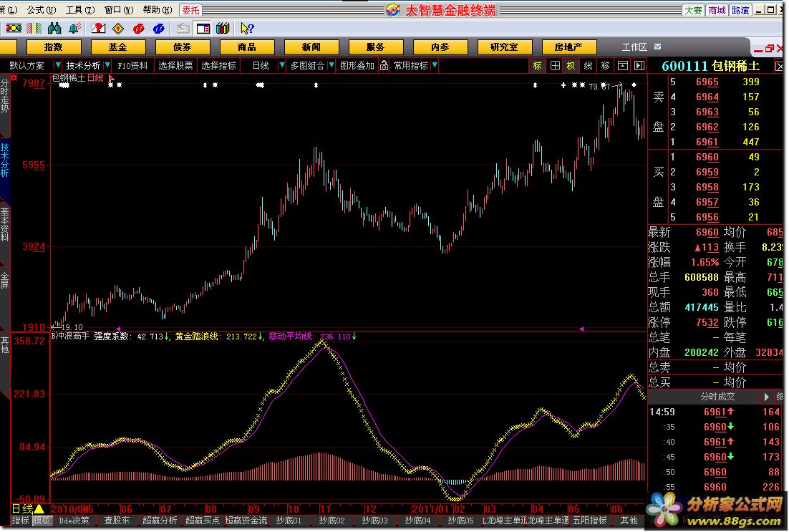Select the 抄底01 indicator tab
This screenshot has width=789, height=532.
click(289, 521)
